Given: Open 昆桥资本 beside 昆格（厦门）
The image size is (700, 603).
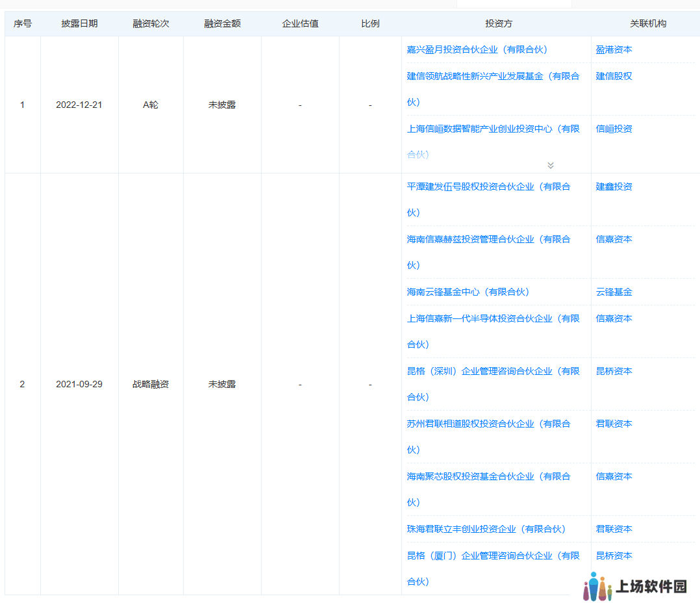Looking at the screenshot, I should [614, 555].
